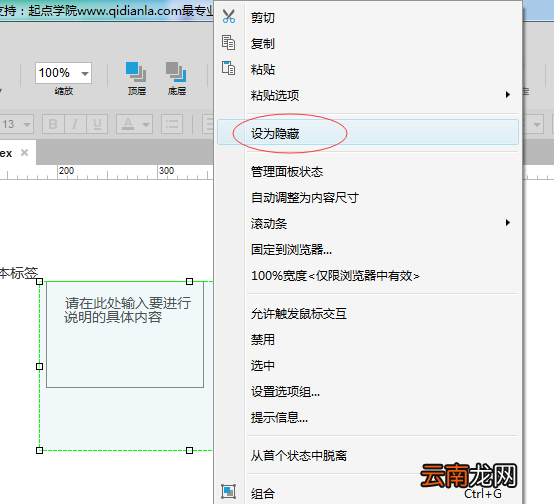
Task: Click the Cut scissors icon
Action: click(229, 16)
